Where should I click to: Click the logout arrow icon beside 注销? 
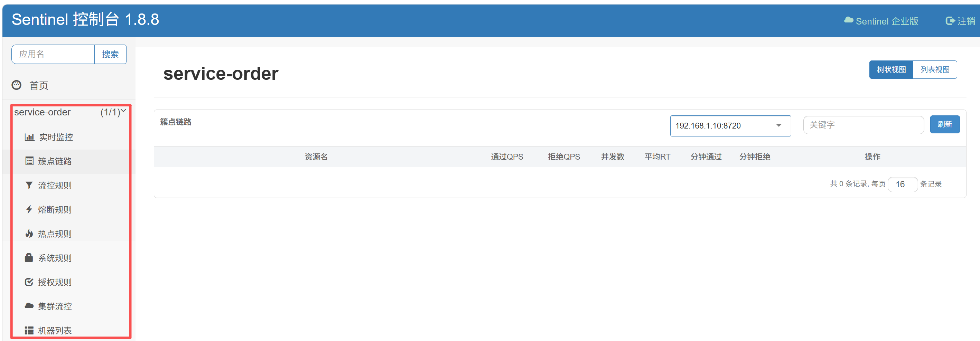click(950, 21)
